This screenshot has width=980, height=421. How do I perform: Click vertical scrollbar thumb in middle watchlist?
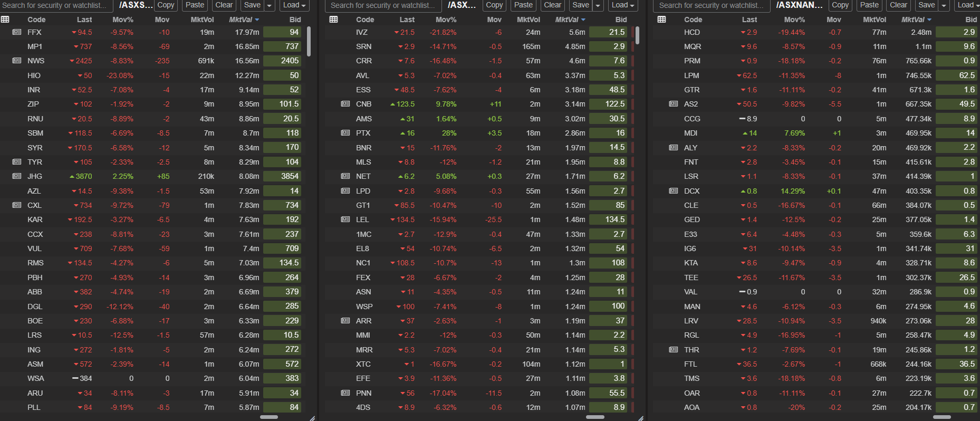637,35
